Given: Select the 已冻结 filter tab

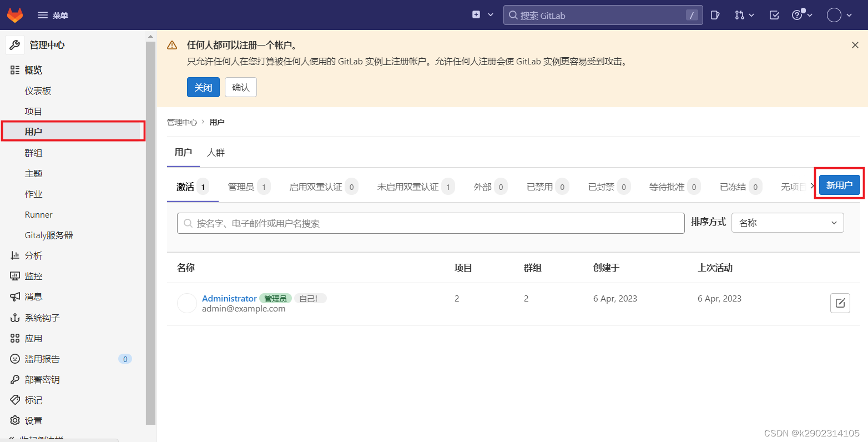Looking at the screenshot, I should pyautogui.click(x=741, y=187).
